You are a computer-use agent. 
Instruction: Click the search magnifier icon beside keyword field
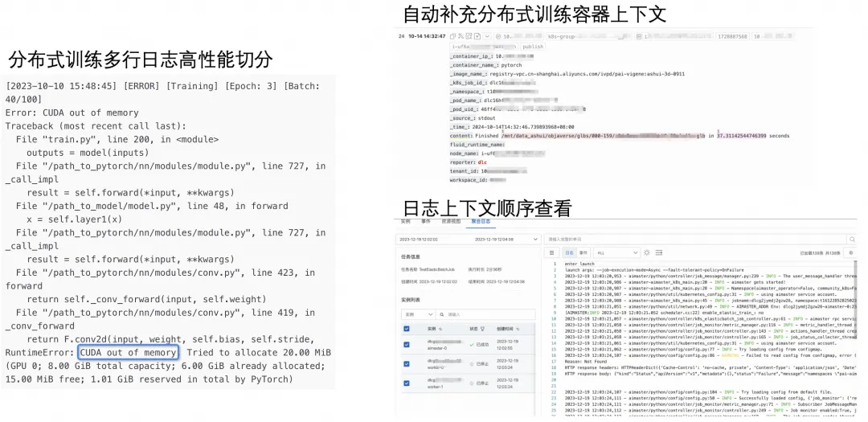[x=853, y=240]
